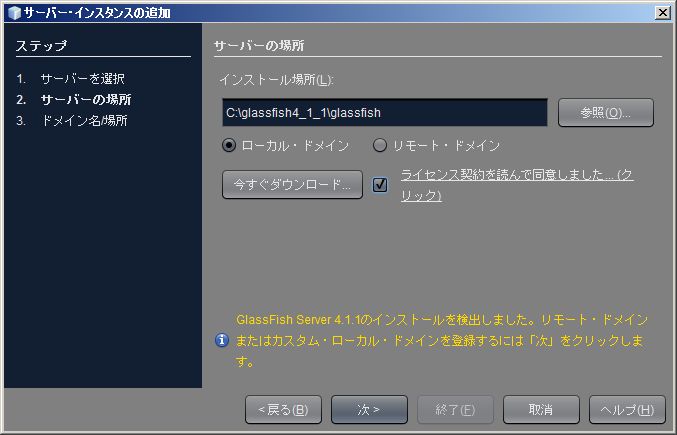Close the サーバー・インスタンスの追加 dialog
677x435 pixels.
coord(662,13)
